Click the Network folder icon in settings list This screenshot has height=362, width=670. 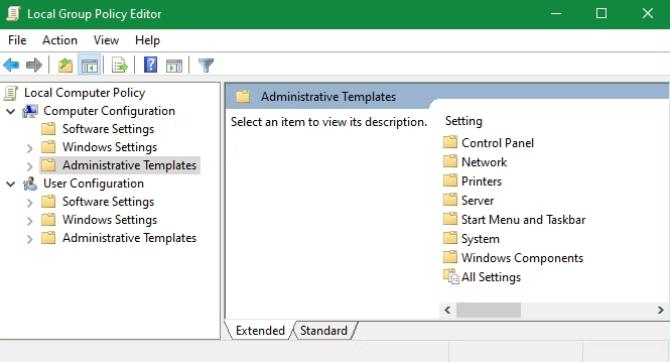(450, 162)
